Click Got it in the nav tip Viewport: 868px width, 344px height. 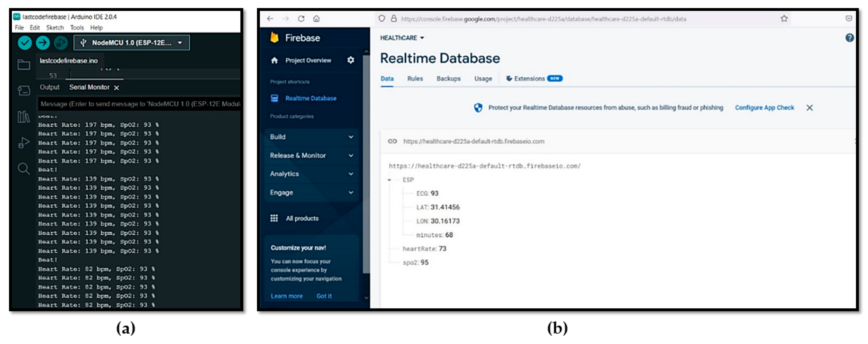click(x=324, y=296)
